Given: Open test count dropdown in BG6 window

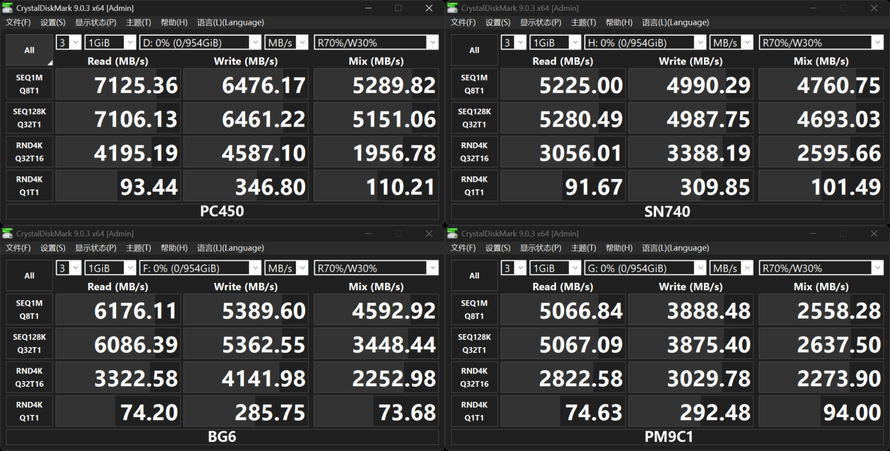Looking at the screenshot, I should pyautogui.click(x=69, y=268).
